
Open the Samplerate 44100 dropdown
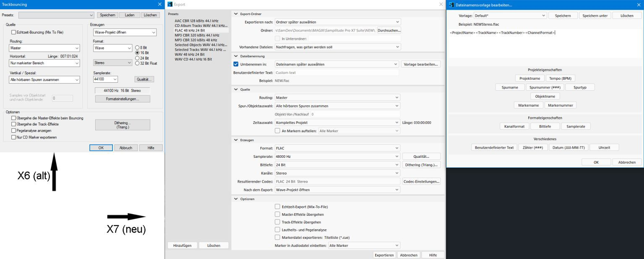point(105,79)
